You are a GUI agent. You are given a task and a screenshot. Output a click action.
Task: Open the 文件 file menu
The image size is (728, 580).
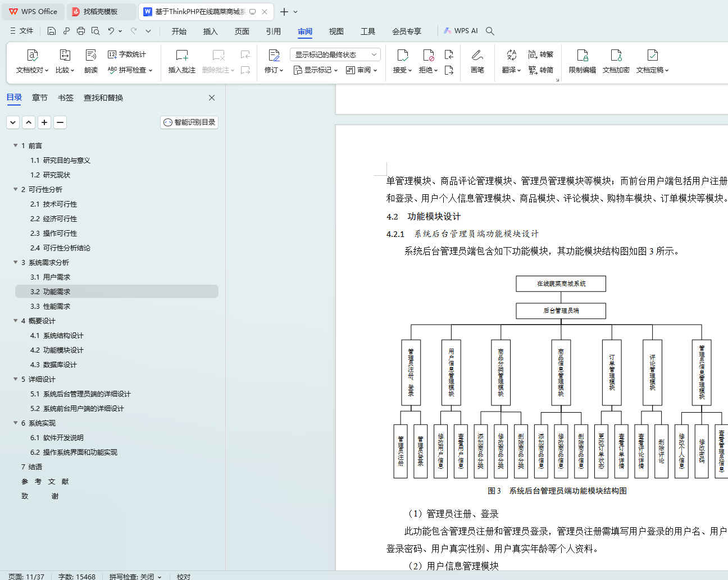[x=22, y=31]
